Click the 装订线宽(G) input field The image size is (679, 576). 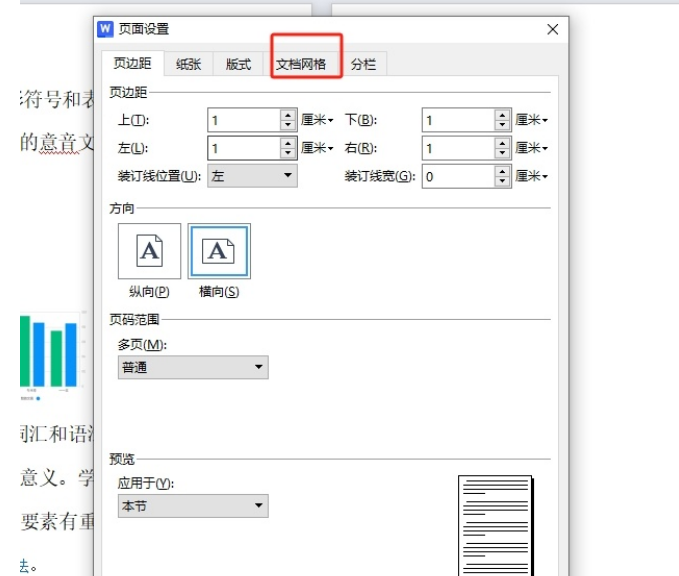[458, 177]
